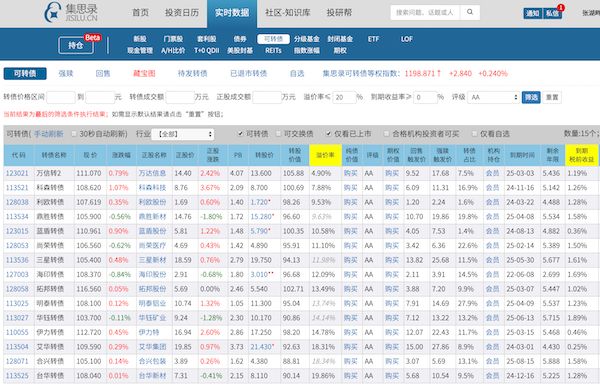Uncheck the 可转债 filter checkbox
The width and height of the screenshot is (600, 388).
pyautogui.click(x=240, y=134)
